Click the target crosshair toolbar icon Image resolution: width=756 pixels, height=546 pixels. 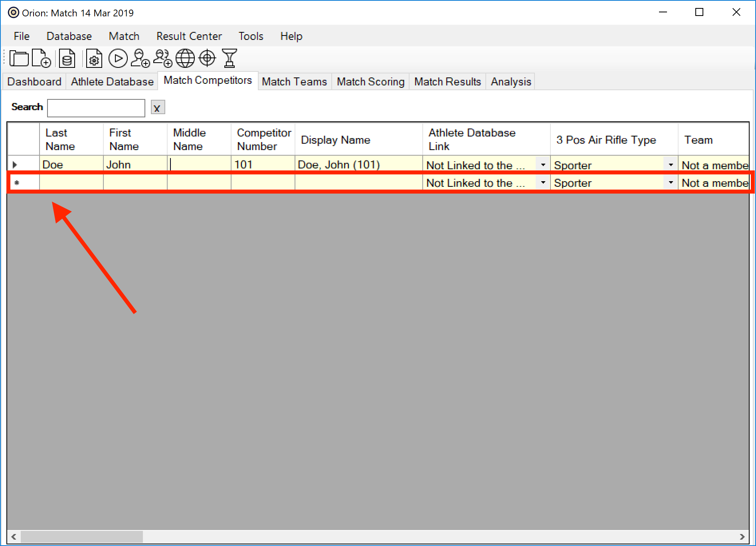207,59
